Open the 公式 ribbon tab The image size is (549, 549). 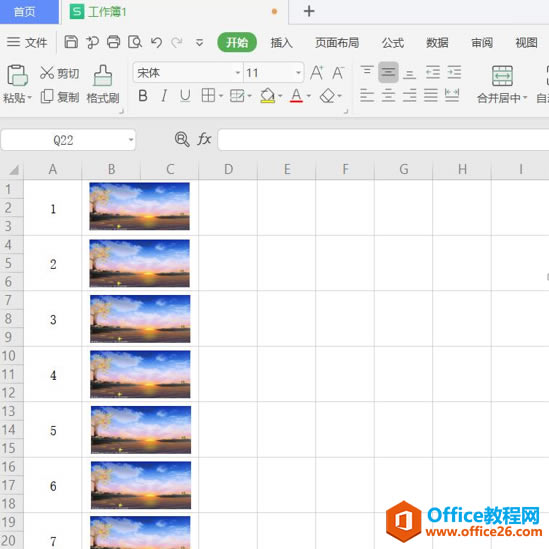[x=393, y=43]
